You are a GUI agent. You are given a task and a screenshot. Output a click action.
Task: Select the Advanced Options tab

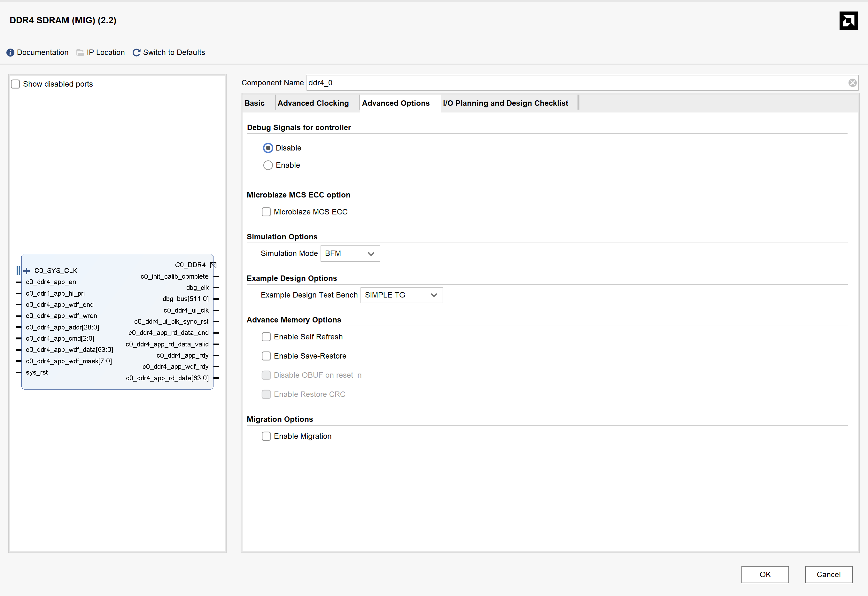click(x=396, y=103)
